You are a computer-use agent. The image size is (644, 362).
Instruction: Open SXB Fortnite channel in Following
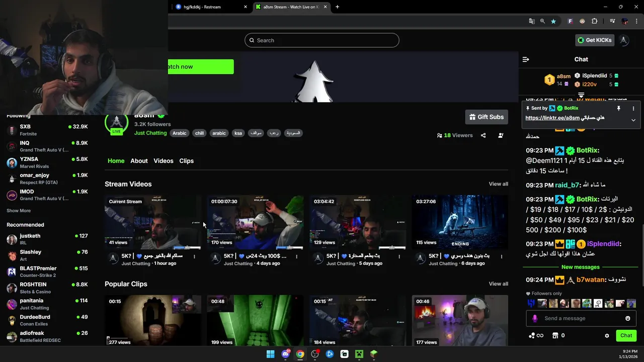click(x=47, y=130)
